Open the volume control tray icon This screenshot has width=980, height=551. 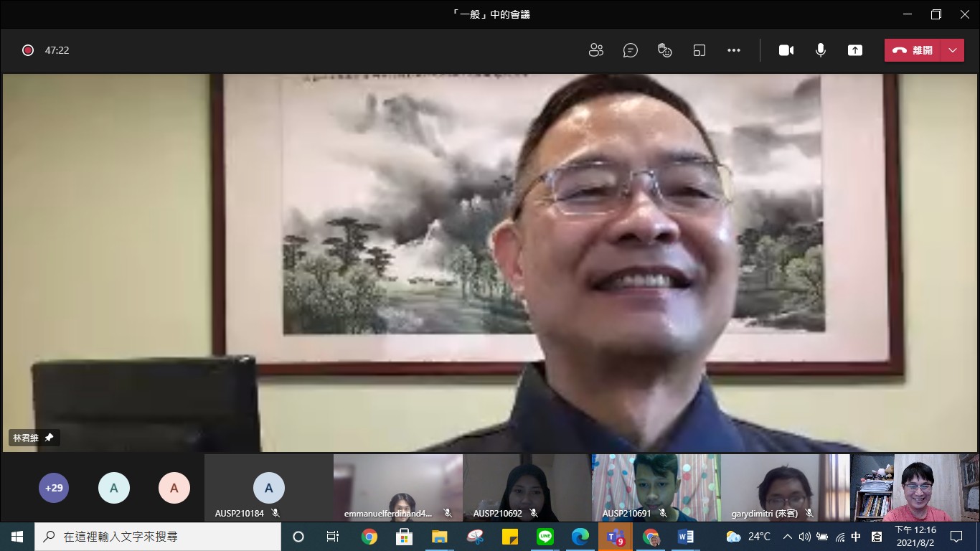click(804, 537)
